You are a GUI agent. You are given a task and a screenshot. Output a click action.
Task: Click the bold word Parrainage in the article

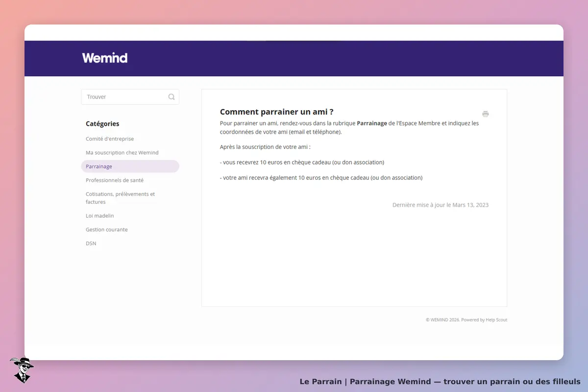pos(372,123)
